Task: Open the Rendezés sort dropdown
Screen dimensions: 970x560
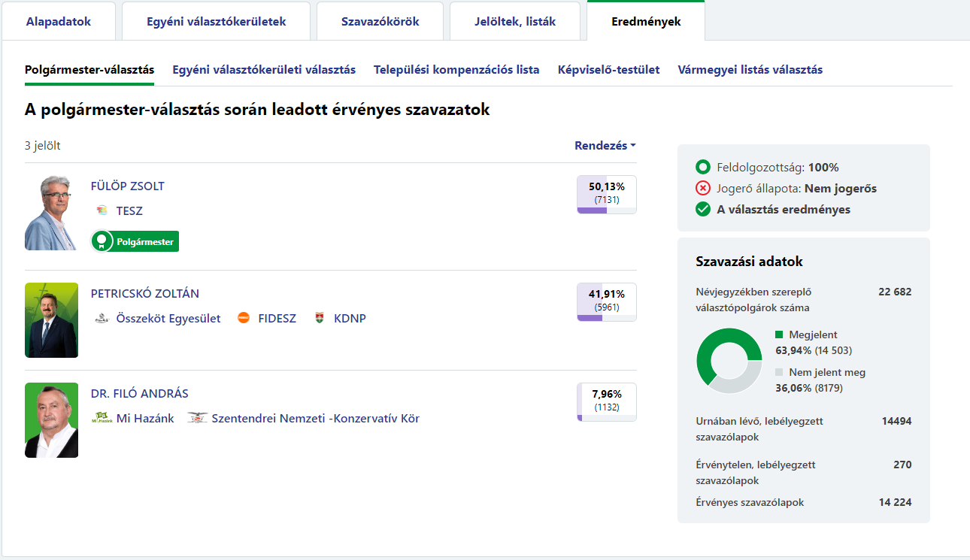Action: pos(605,146)
